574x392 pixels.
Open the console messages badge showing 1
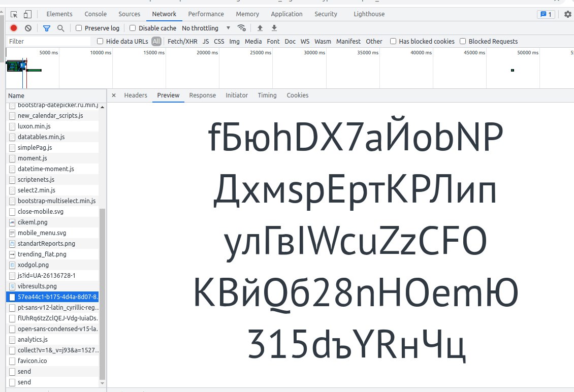[546, 14]
